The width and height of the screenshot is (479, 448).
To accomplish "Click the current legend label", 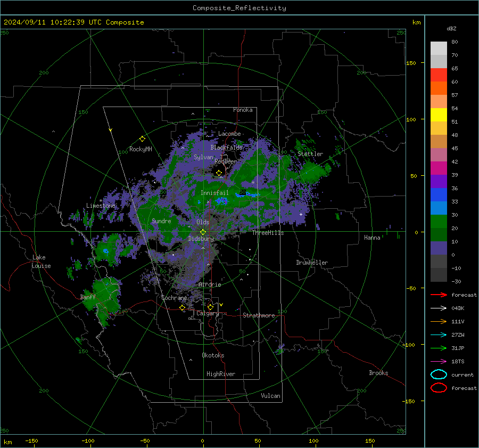I will tap(463, 374).
